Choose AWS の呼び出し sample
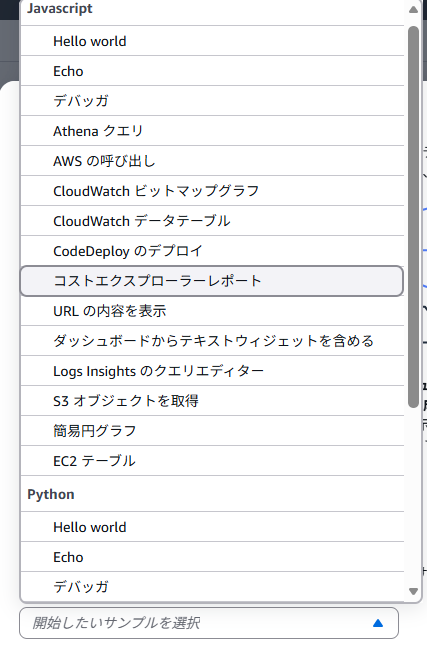This screenshot has width=427, height=645. coord(212,161)
